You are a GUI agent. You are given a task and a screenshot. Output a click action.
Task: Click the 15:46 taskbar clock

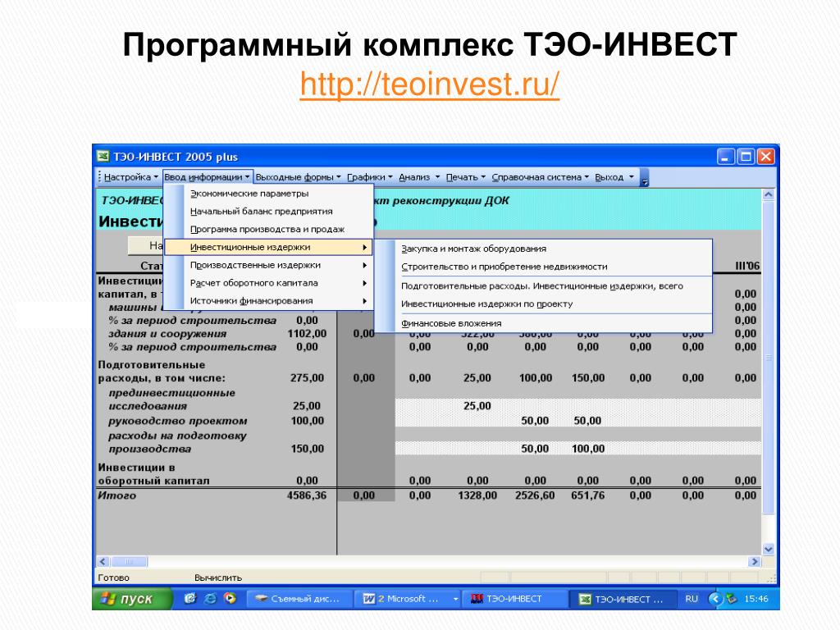point(756,599)
